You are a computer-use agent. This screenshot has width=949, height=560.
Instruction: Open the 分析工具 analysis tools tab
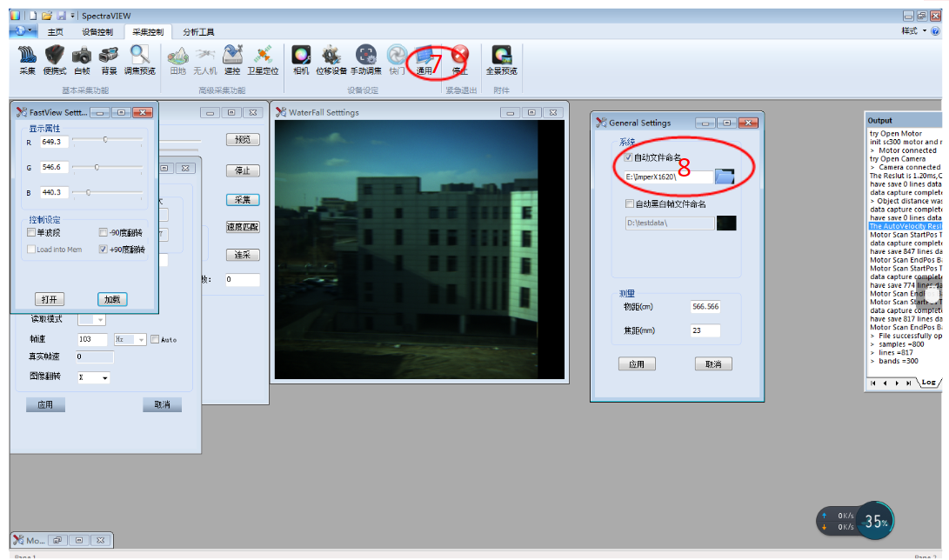[198, 32]
